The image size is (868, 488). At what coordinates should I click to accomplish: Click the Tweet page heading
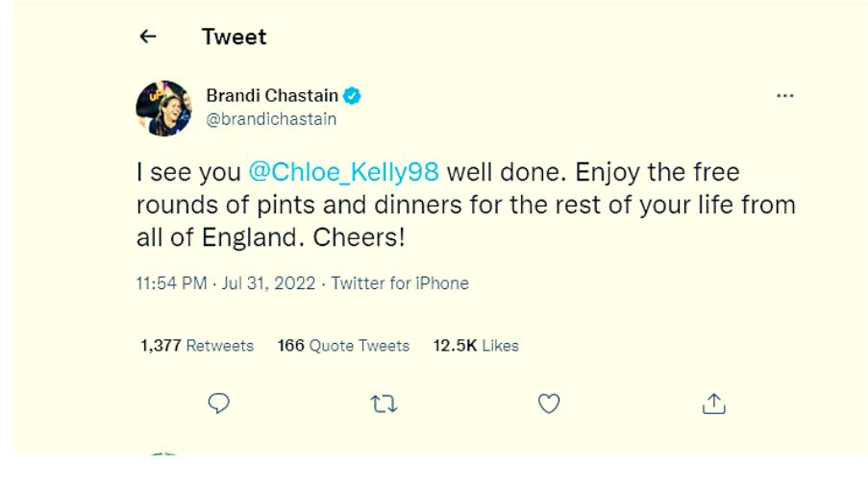click(234, 37)
